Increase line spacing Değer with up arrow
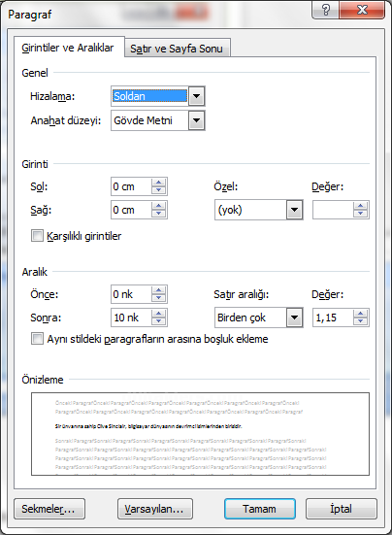Screen dimensions: 392x535 click(x=360, y=314)
